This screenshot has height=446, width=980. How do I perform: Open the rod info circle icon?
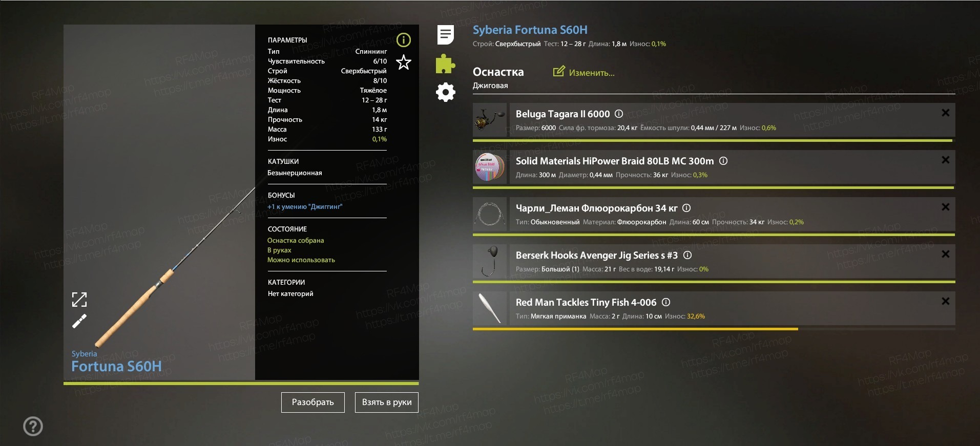coord(404,40)
